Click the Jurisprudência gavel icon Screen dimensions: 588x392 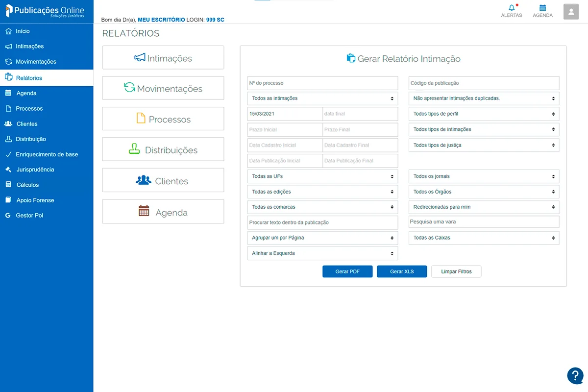8,170
